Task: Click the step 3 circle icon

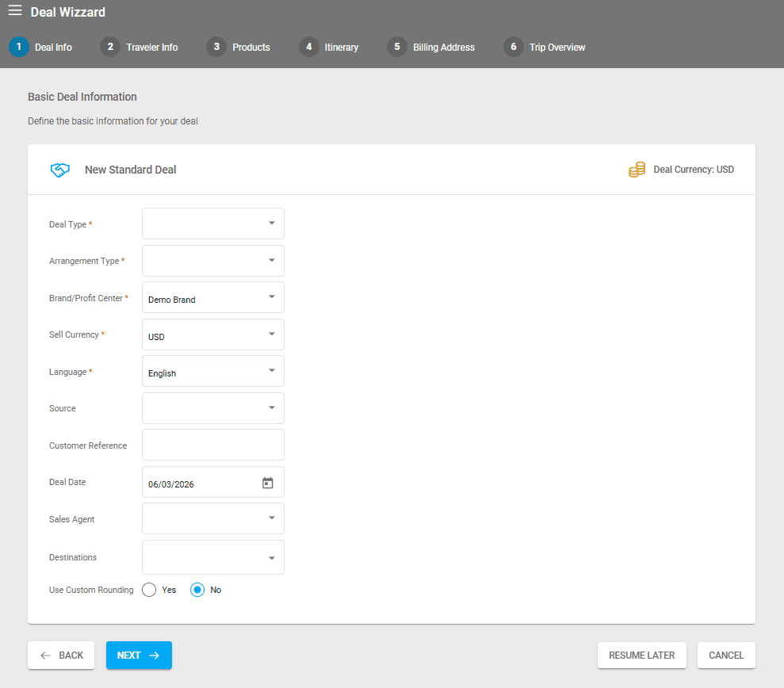Action: coord(216,47)
